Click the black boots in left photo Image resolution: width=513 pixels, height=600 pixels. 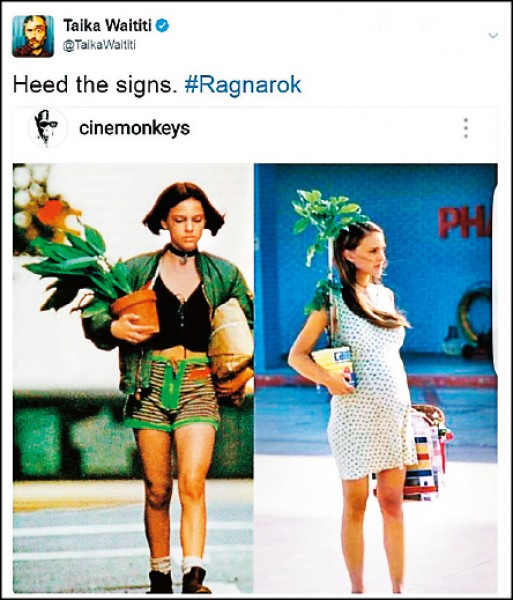pos(179,581)
